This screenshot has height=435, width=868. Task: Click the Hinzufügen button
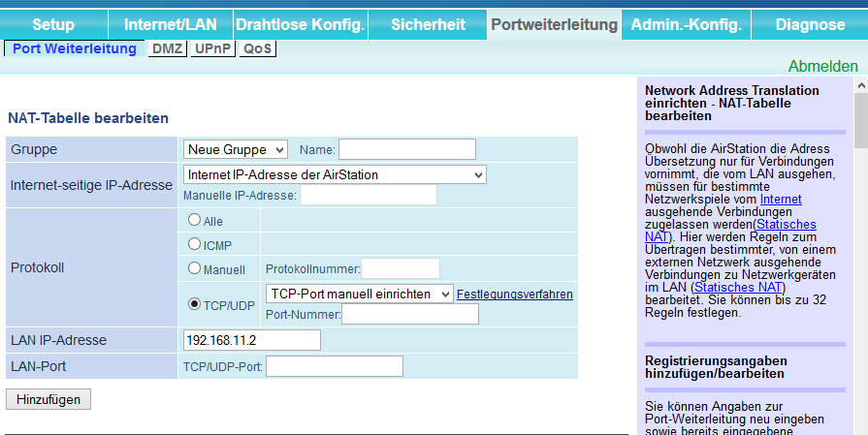click(48, 399)
